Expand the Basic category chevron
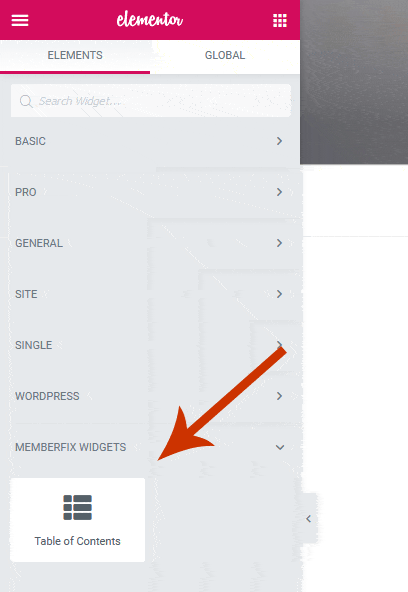This screenshot has width=408, height=592. [279, 141]
